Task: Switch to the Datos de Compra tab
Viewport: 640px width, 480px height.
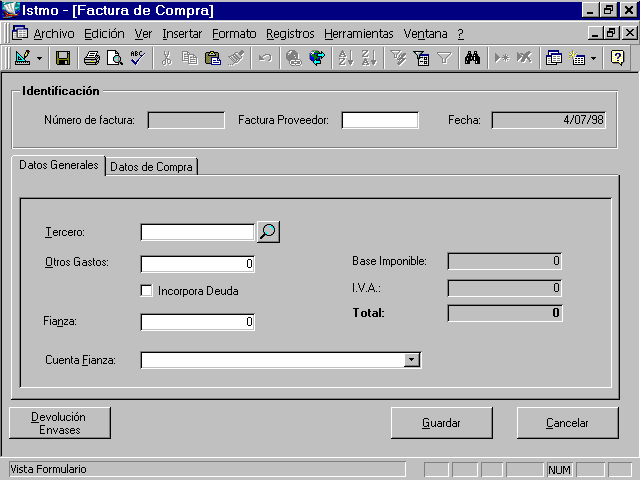Action: (x=151, y=167)
